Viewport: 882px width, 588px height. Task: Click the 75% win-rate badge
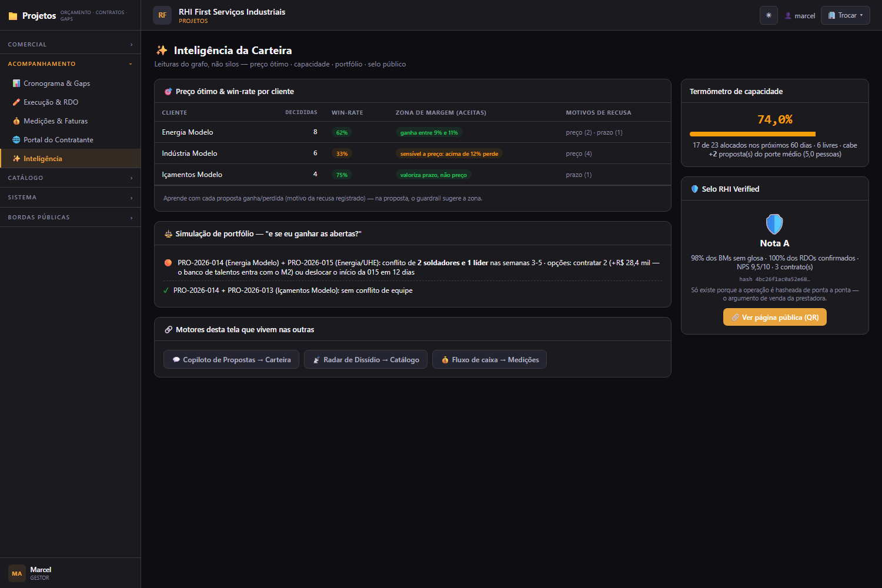(x=342, y=175)
